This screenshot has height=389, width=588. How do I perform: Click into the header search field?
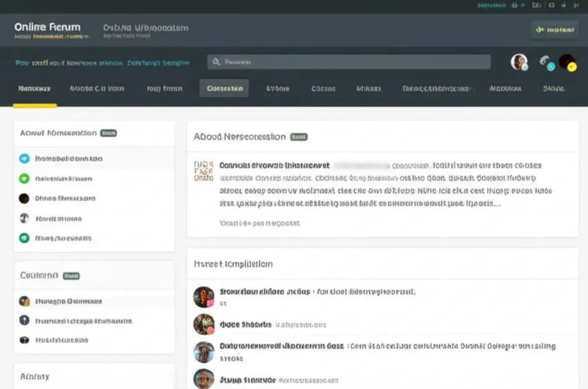click(x=349, y=62)
